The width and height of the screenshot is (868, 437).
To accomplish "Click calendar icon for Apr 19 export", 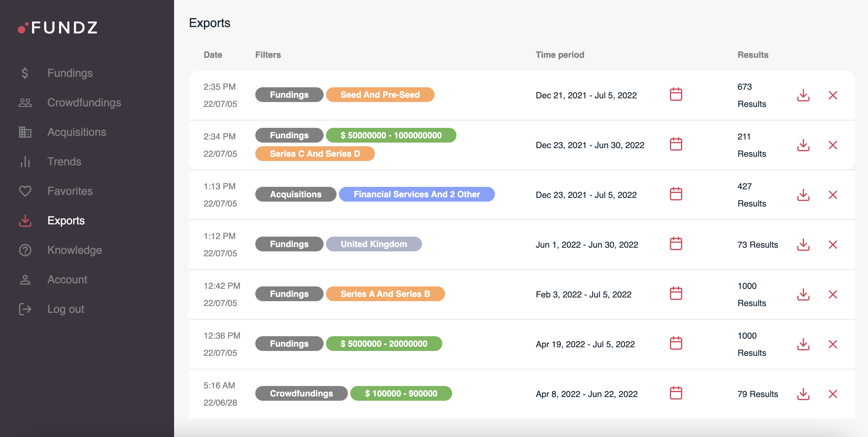I will tap(675, 344).
